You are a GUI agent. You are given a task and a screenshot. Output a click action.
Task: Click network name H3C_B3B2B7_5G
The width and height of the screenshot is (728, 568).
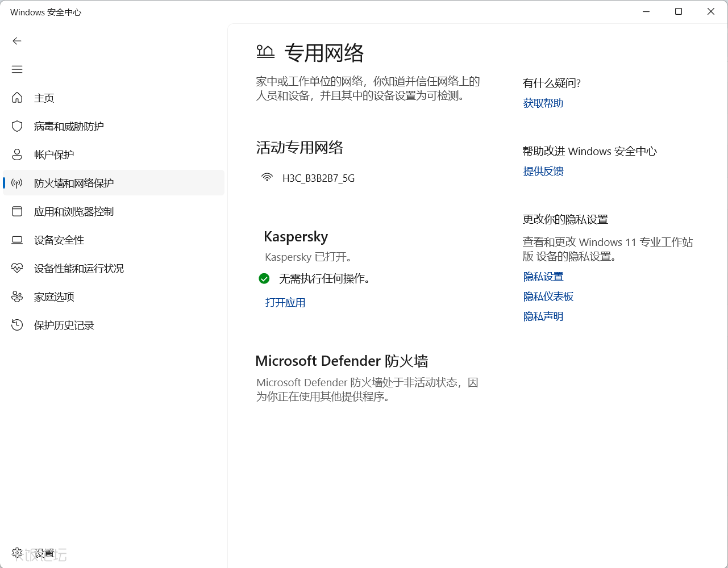pyautogui.click(x=318, y=178)
